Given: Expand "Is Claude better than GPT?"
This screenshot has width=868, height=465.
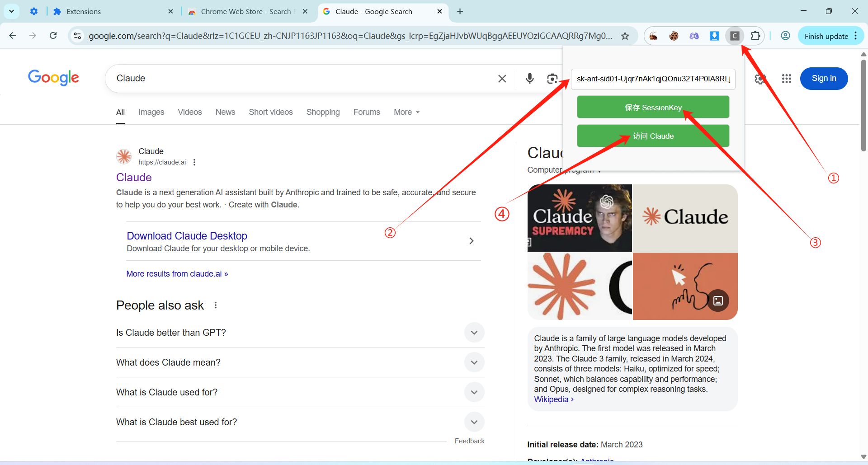Looking at the screenshot, I should [x=474, y=333].
